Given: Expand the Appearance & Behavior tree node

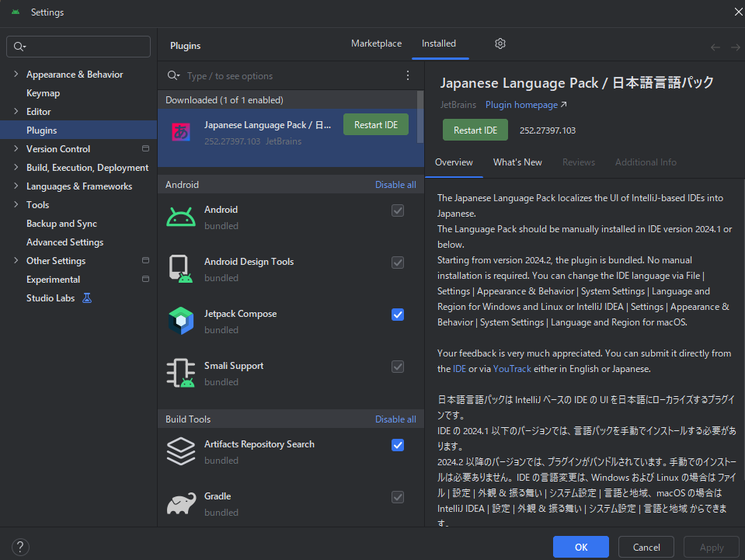Looking at the screenshot, I should (x=16, y=75).
